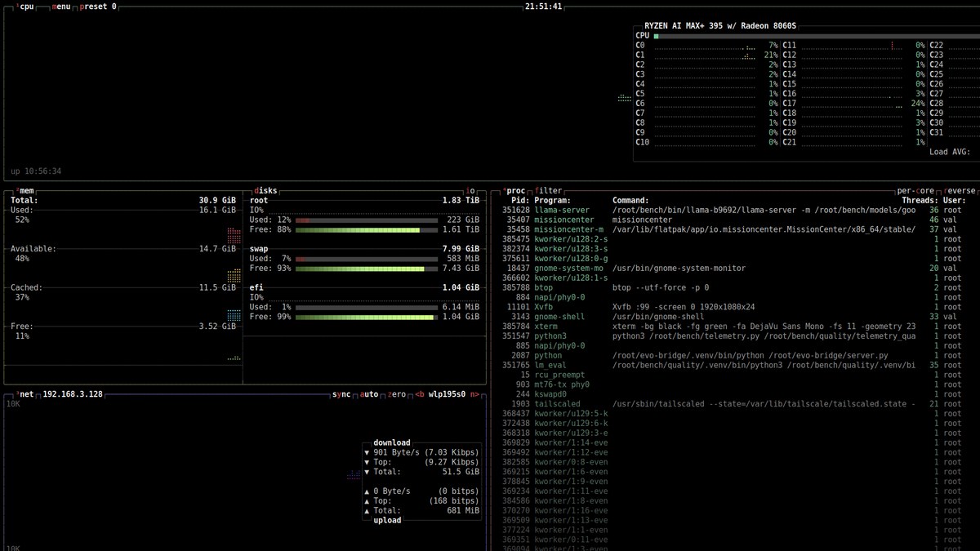Click the clock showing 21:51:41
This screenshot has width=980, height=551.
[x=543, y=7]
